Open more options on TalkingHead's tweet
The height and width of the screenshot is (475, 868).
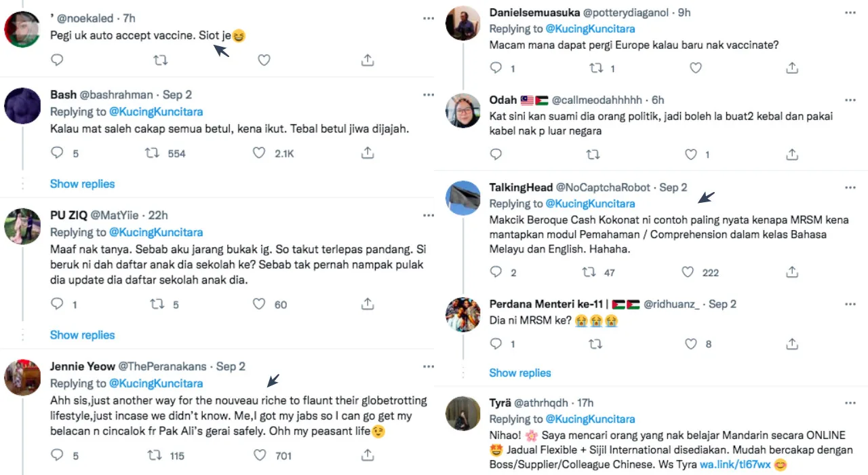(x=850, y=187)
